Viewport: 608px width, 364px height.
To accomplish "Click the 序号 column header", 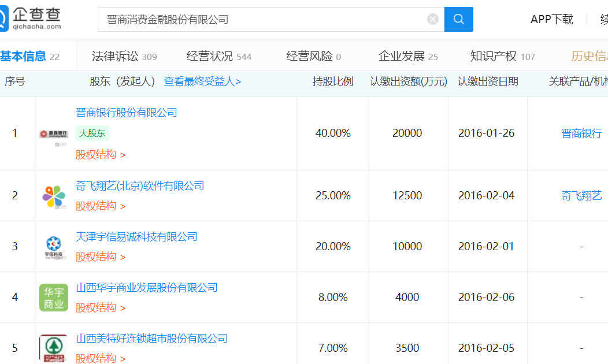I will tap(14, 81).
